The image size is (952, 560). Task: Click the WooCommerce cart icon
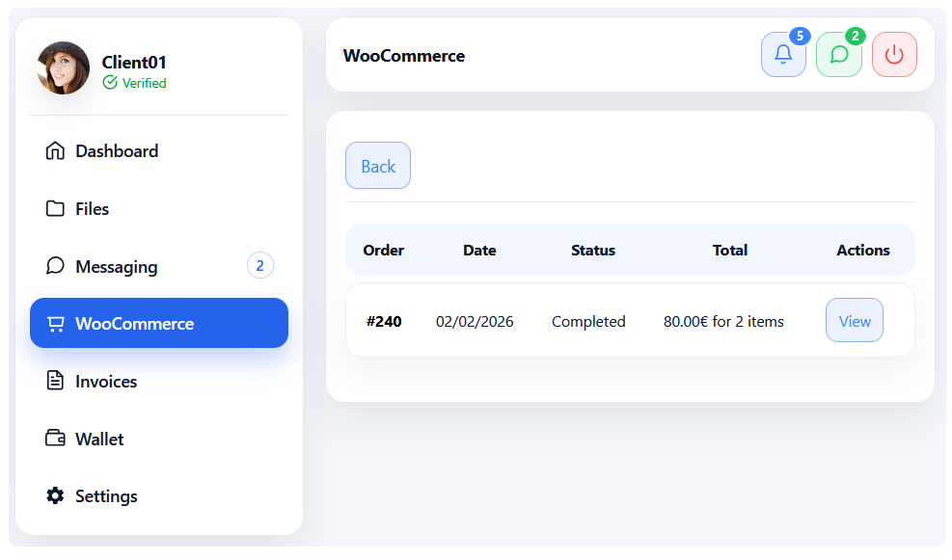click(x=55, y=324)
